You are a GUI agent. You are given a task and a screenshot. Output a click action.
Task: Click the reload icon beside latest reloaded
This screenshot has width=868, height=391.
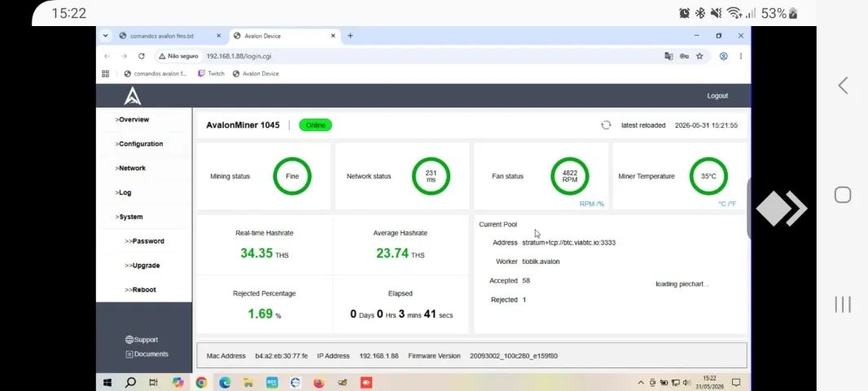click(x=606, y=125)
